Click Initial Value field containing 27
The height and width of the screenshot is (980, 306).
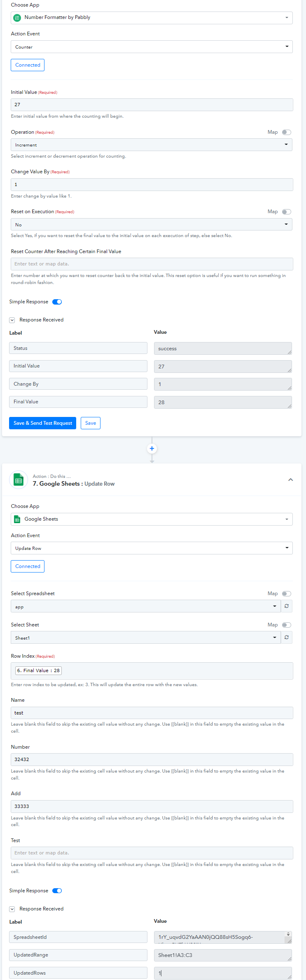(x=152, y=105)
